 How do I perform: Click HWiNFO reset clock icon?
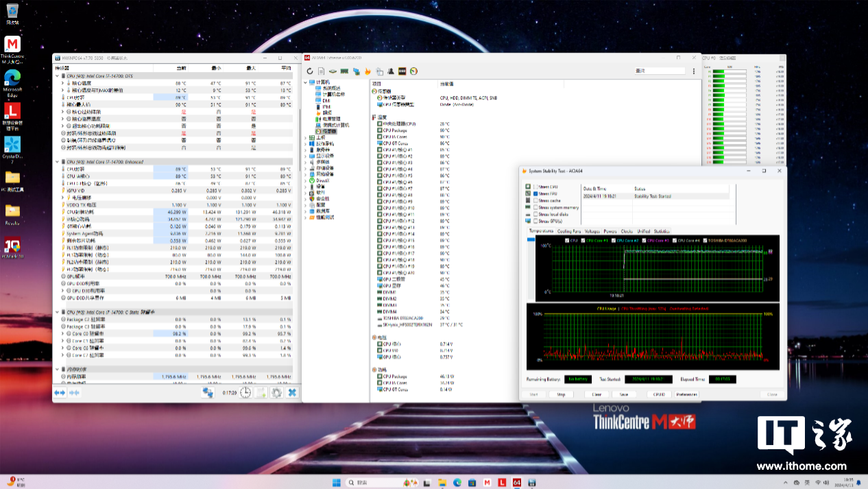(245, 392)
